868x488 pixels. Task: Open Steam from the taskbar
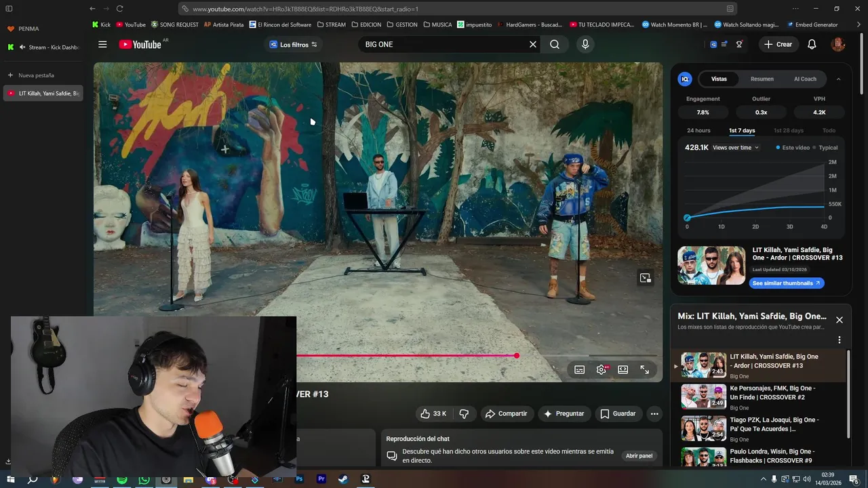(x=344, y=479)
